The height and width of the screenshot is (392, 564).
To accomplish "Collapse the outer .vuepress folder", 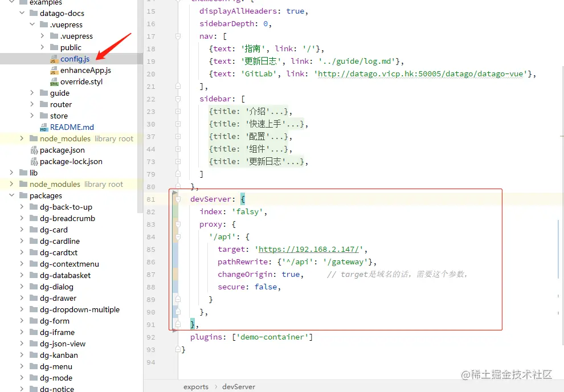I will tap(32, 24).
